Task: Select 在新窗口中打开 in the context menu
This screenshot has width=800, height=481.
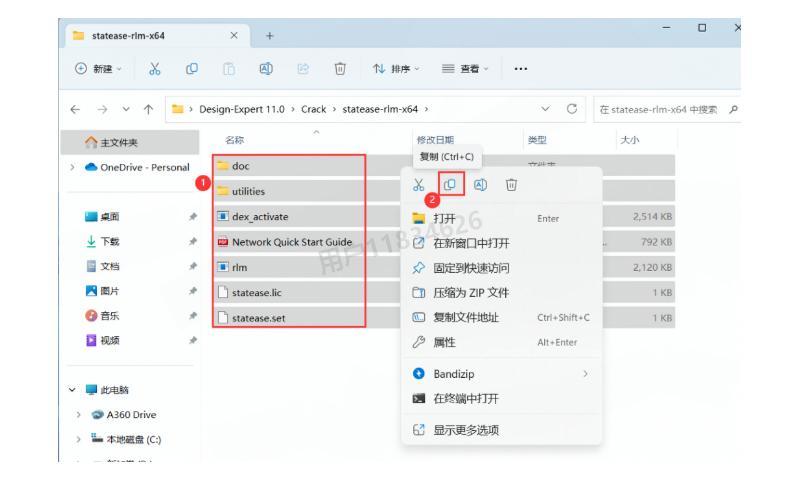Action: 502,243
